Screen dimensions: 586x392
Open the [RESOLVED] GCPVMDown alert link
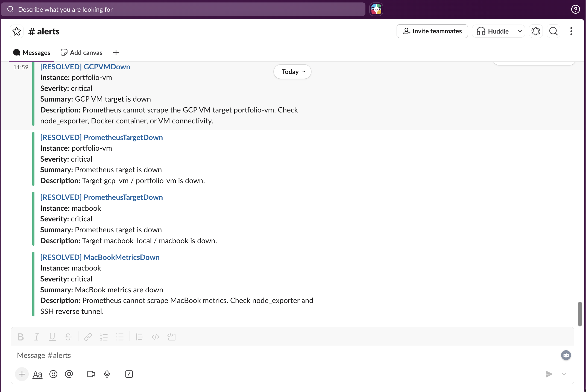click(x=85, y=67)
